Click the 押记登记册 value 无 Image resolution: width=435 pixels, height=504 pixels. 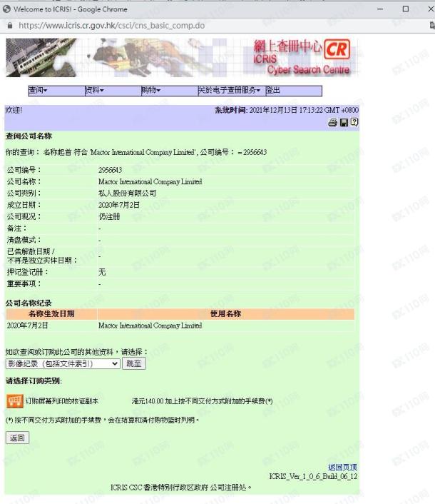click(102, 272)
